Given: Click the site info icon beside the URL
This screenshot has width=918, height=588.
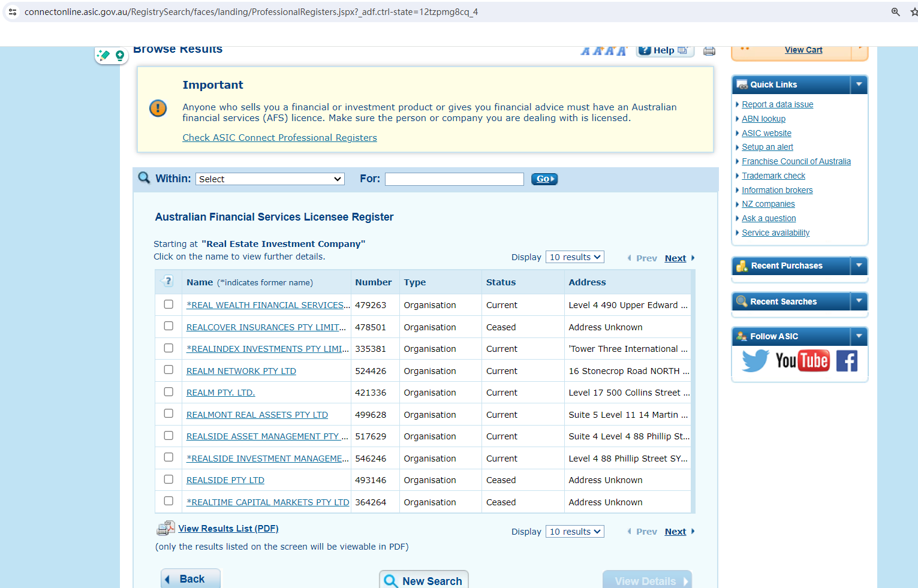Looking at the screenshot, I should pyautogui.click(x=13, y=12).
